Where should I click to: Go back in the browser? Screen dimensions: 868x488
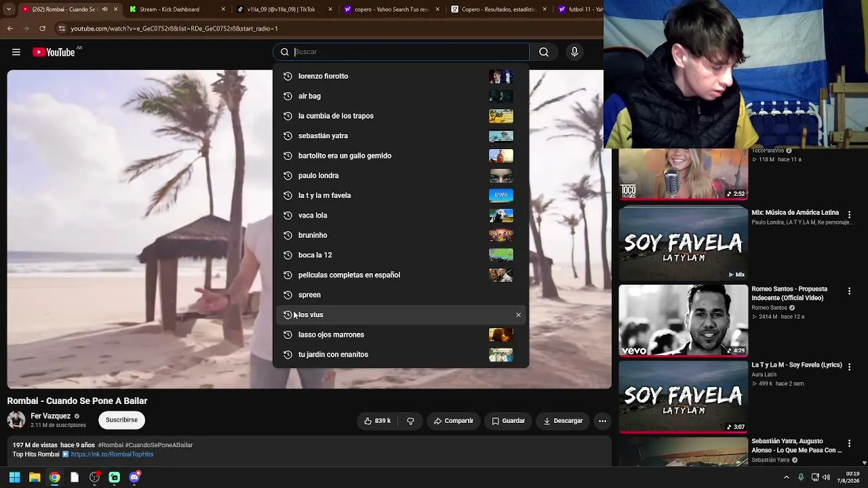click(x=10, y=28)
